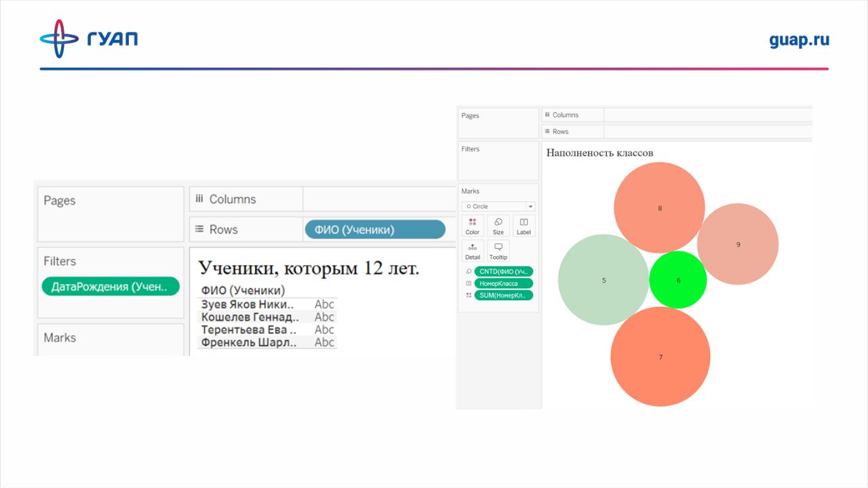This screenshot has width=868, height=488.
Task: Select the Френкель Шарл.. row
Action: click(249, 342)
